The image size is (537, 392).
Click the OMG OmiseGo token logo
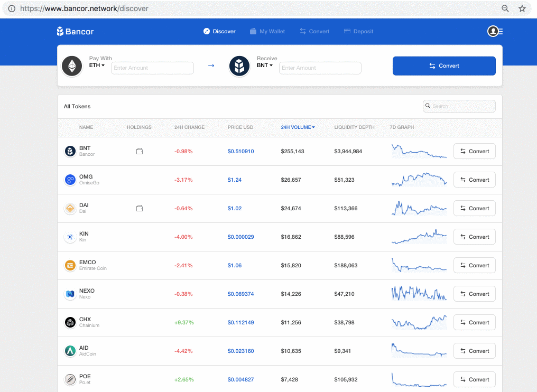[x=70, y=180]
